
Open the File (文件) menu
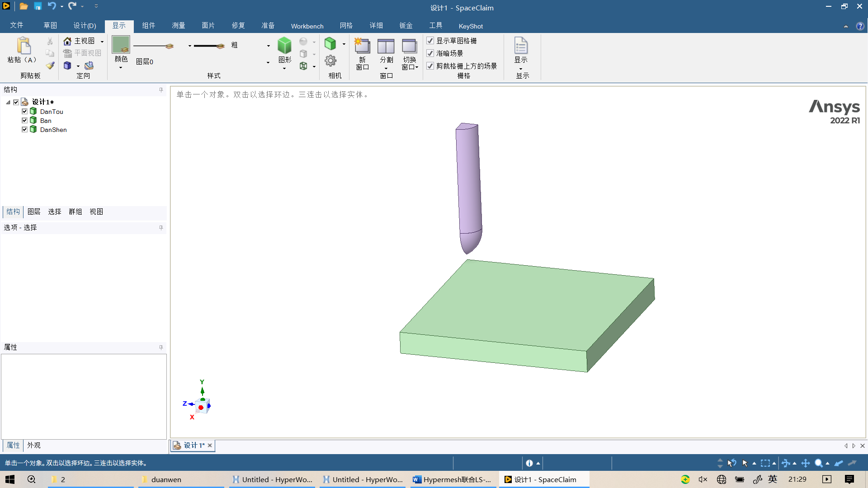click(17, 26)
